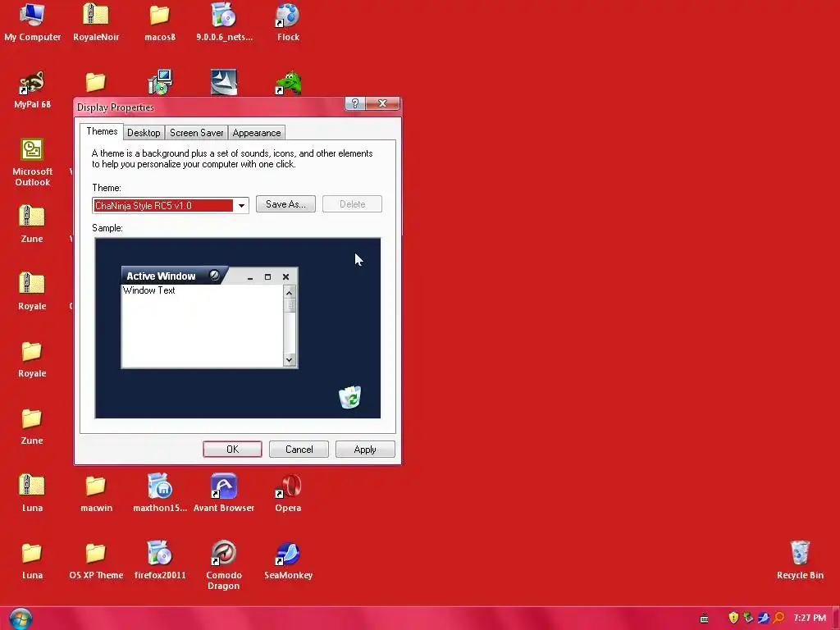
Task: Select the Zune zip archive icon
Action: click(x=32, y=224)
